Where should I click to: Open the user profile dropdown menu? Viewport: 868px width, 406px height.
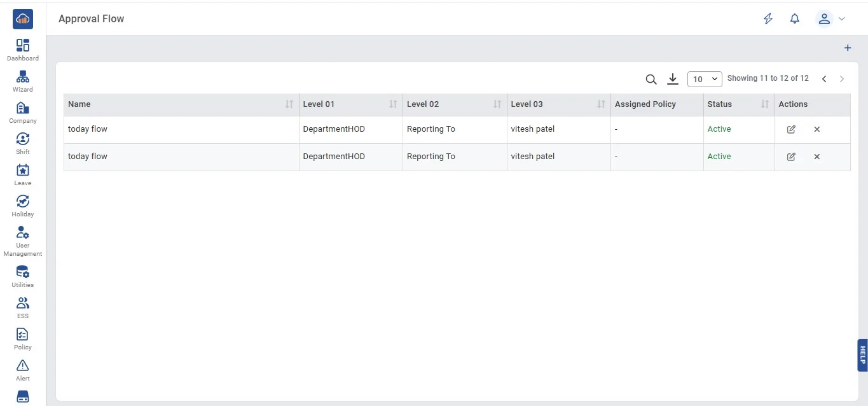[x=830, y=19]
